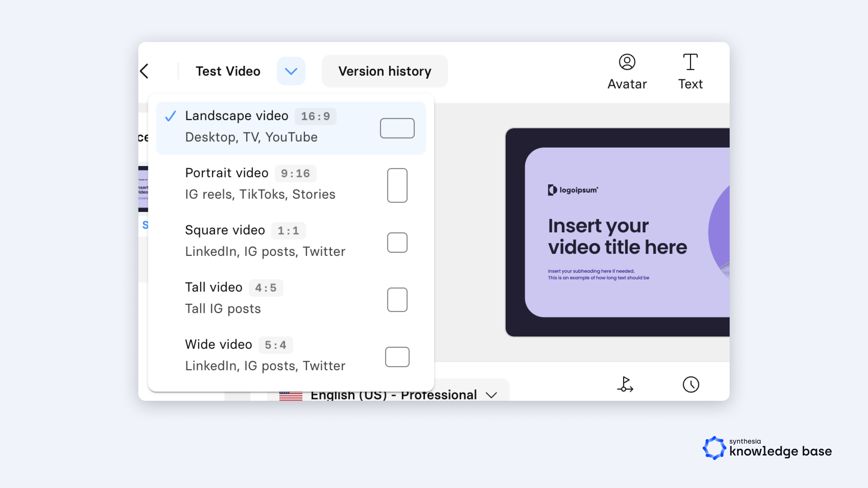Open the Avatar tool

coord(627,71)
